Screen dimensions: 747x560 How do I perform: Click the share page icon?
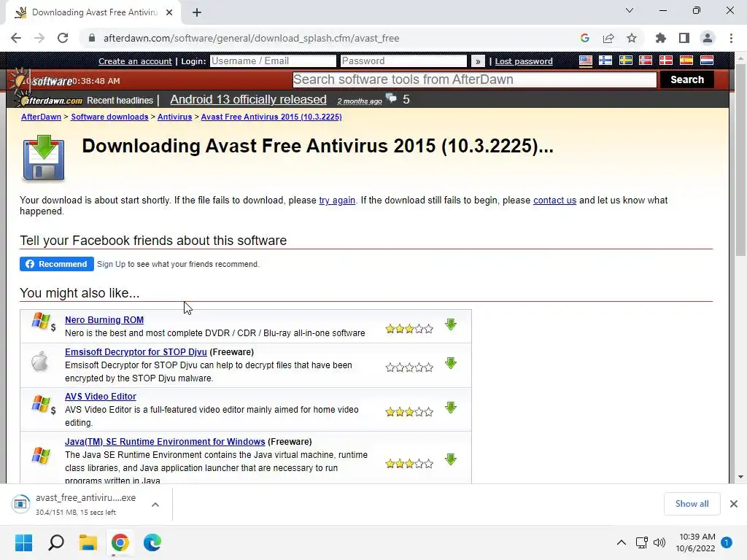[x=608, y=38]
